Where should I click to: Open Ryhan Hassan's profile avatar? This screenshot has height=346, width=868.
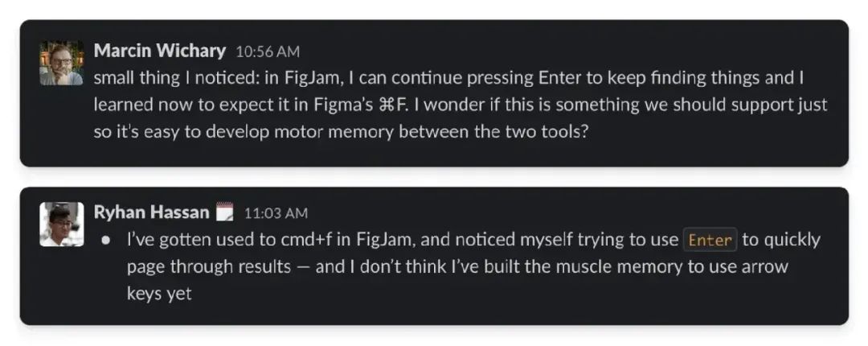click(x=61, y=224)
